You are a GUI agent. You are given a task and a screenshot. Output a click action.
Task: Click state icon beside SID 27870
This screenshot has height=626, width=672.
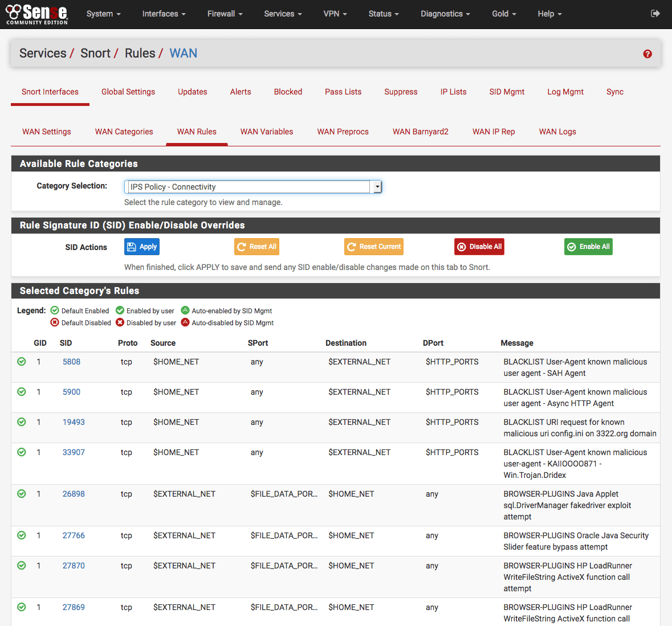point(22,566)
